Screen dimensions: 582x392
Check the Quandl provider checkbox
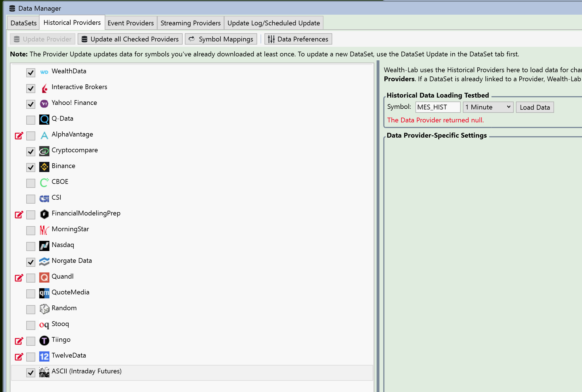[x=31, y=278]
